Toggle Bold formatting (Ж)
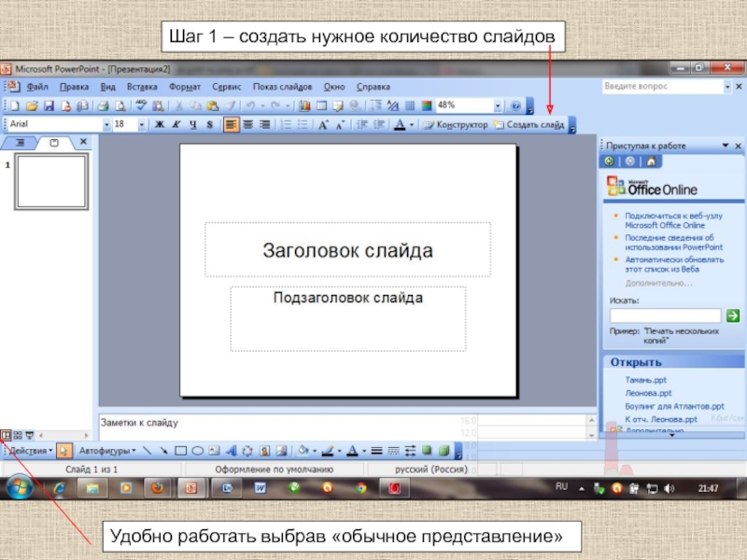The height and width of the screenshot is (560, 747). pyautogui.click(x=160, y=124)
